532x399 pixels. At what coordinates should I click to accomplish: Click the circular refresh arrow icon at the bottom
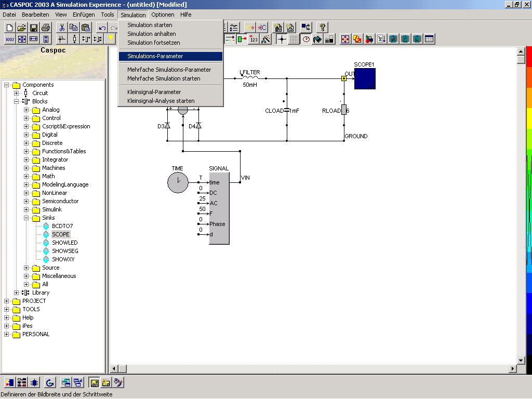tap(50, 382)
